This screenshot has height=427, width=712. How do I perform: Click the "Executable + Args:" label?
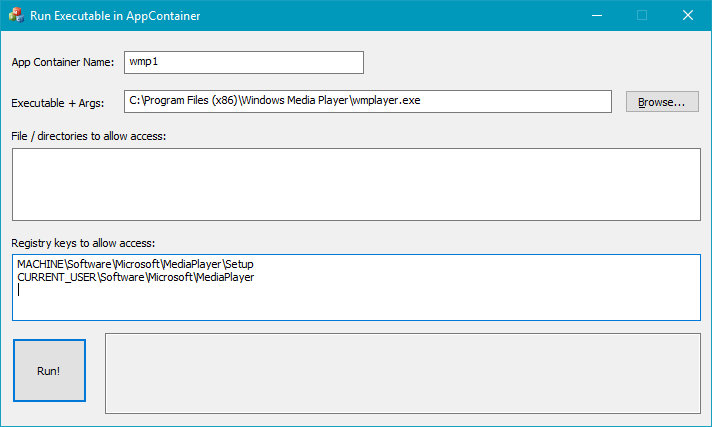pos(58,103)
